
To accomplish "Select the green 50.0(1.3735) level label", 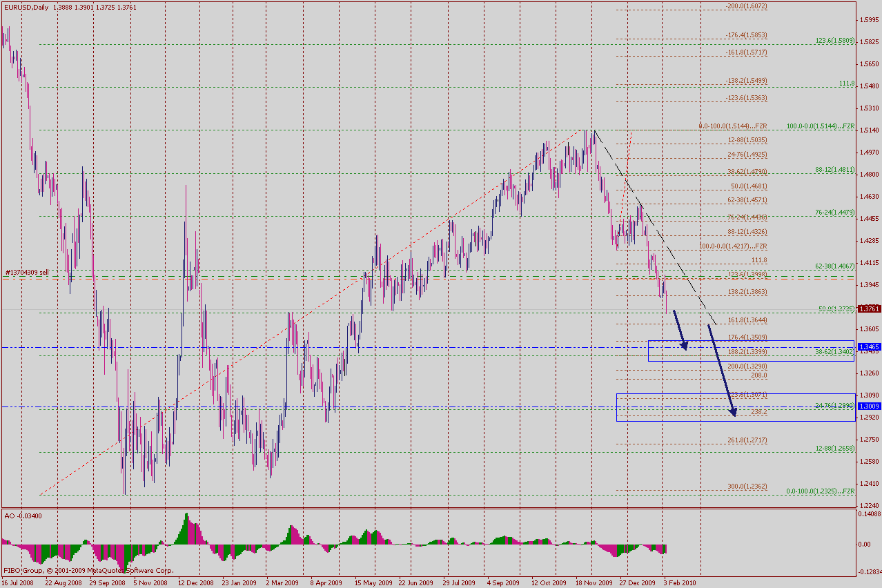I will [x=837, y=309].
